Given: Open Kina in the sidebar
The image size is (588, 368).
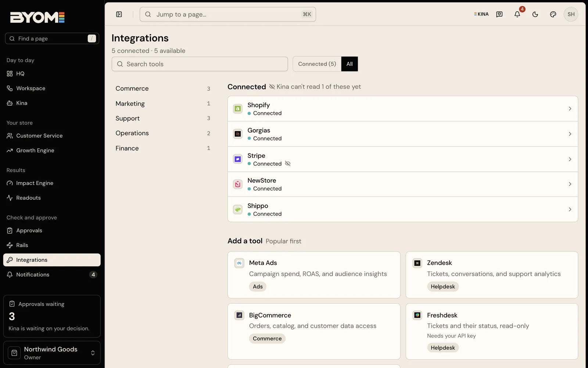Looking at the screenshot, I should (x=52, y=103).
